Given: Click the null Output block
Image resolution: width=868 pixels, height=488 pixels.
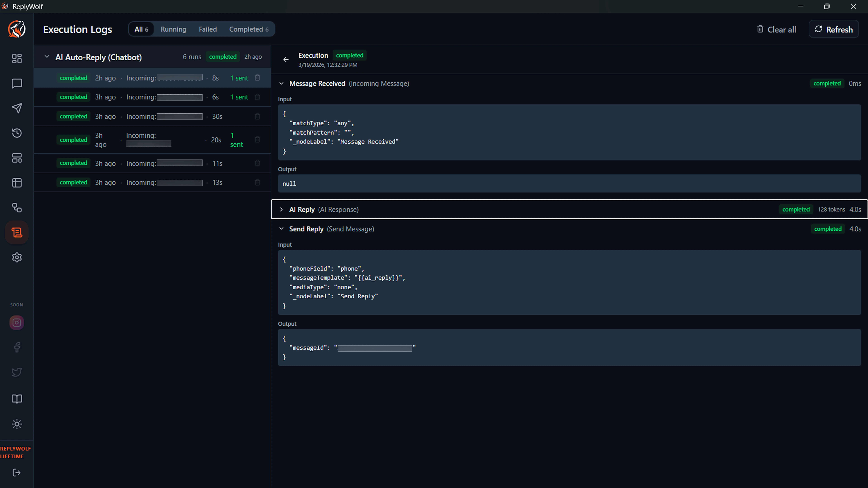Looking at the screenshot, I should (x=570, y=184).
